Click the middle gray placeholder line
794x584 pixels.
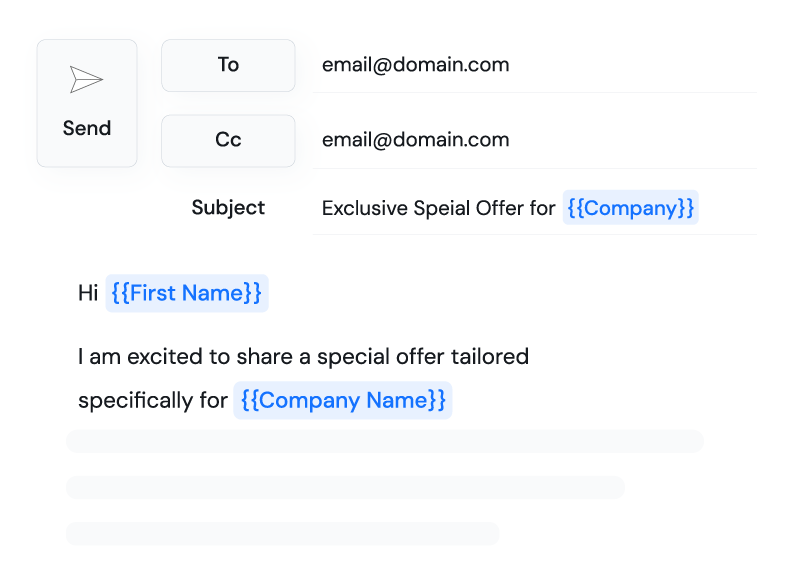345,487
